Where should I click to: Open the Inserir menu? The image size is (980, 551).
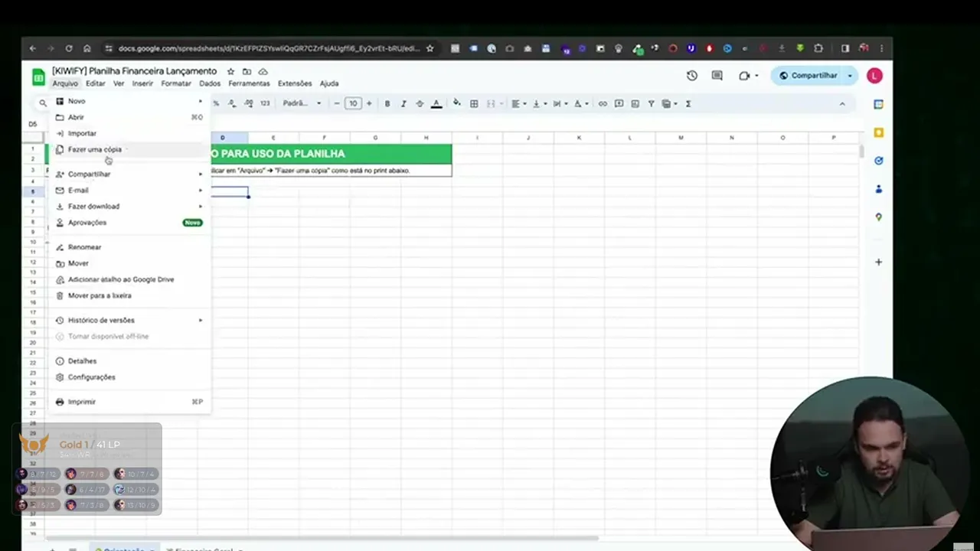142,83
